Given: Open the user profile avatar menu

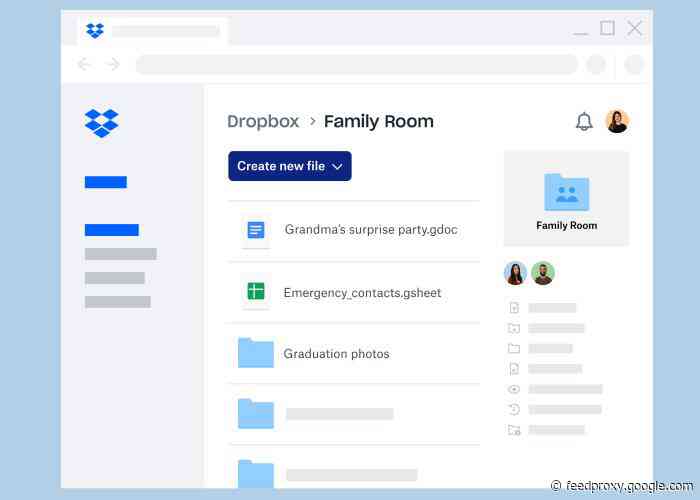Looking at the screenshot, I should [617, 121].
